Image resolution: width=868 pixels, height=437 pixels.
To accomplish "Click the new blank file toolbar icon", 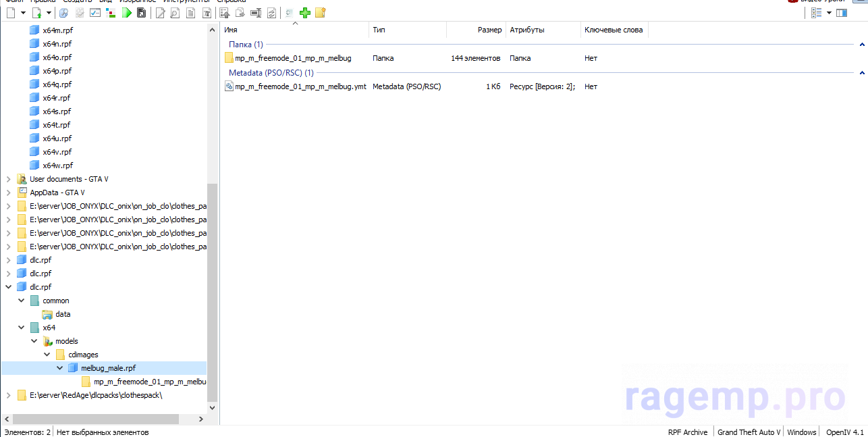I will point(11,13).
